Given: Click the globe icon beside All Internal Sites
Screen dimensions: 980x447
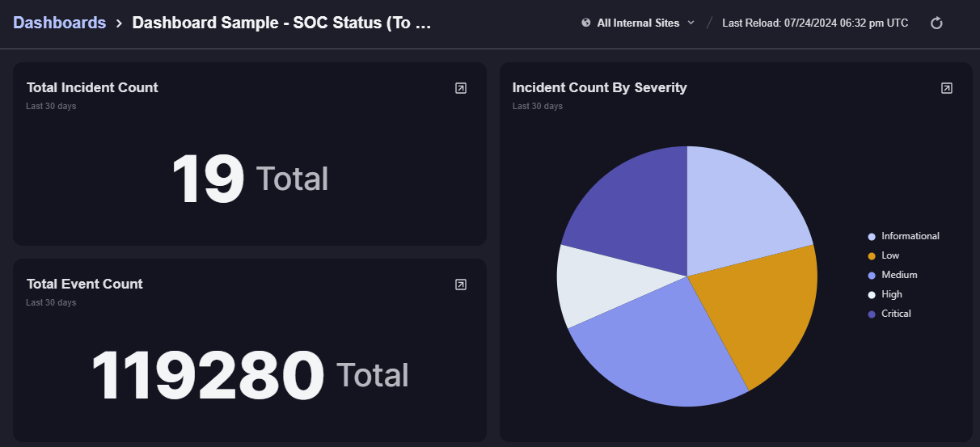Looking at the screenshot, I should point(586,23).
